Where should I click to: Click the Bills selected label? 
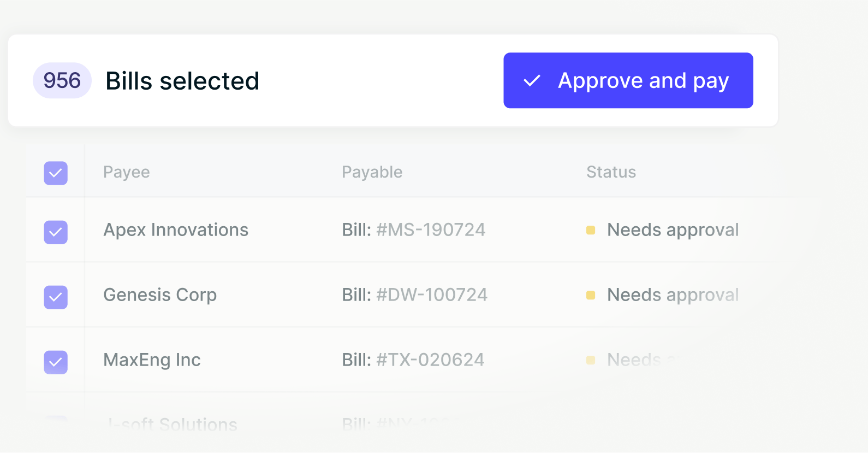point(182,81)
